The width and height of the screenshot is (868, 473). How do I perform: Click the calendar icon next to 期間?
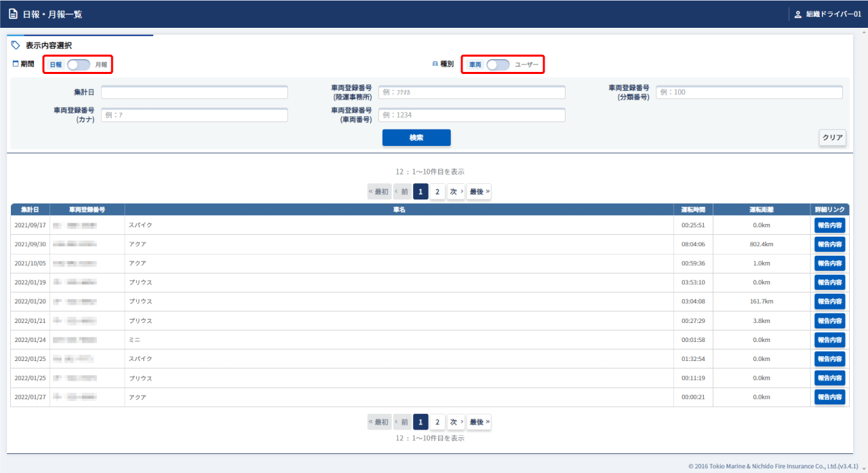pos(16,64)
